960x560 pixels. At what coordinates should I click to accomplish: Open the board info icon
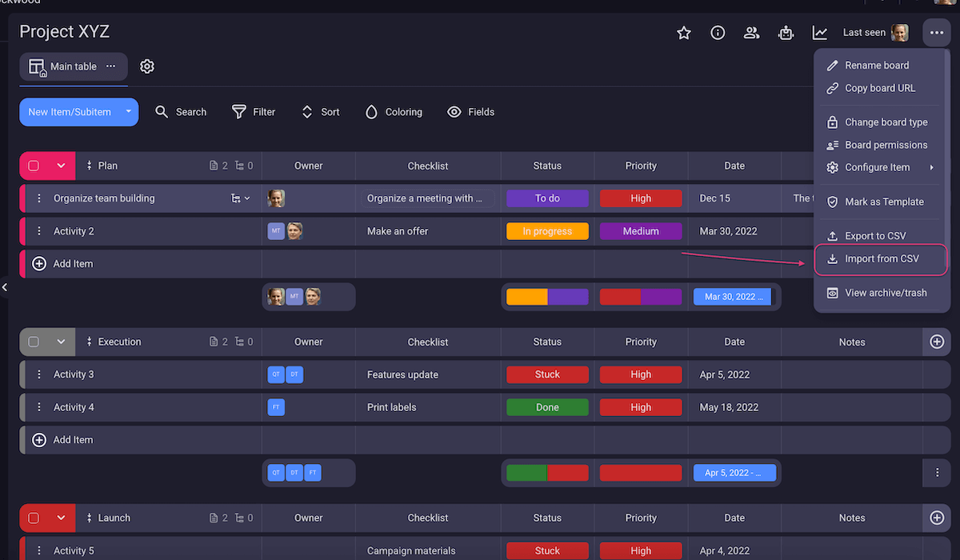click(x=718, y=33)
